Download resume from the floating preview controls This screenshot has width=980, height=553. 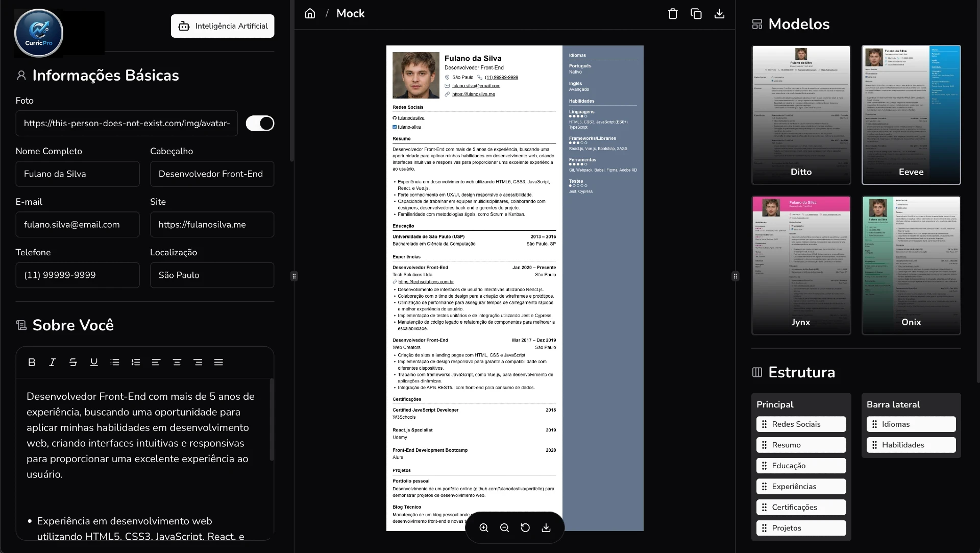coord(546,527)
